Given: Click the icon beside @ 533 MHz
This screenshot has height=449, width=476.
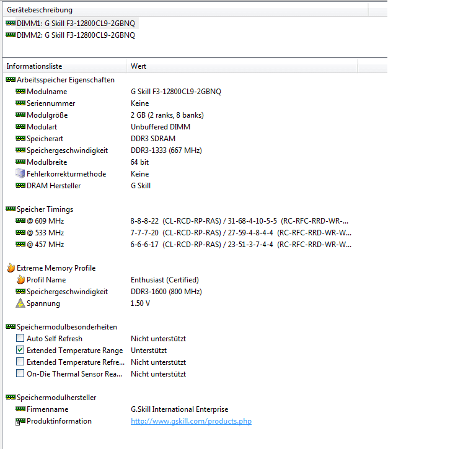Looking at the screenshot, I should (20, 232).
